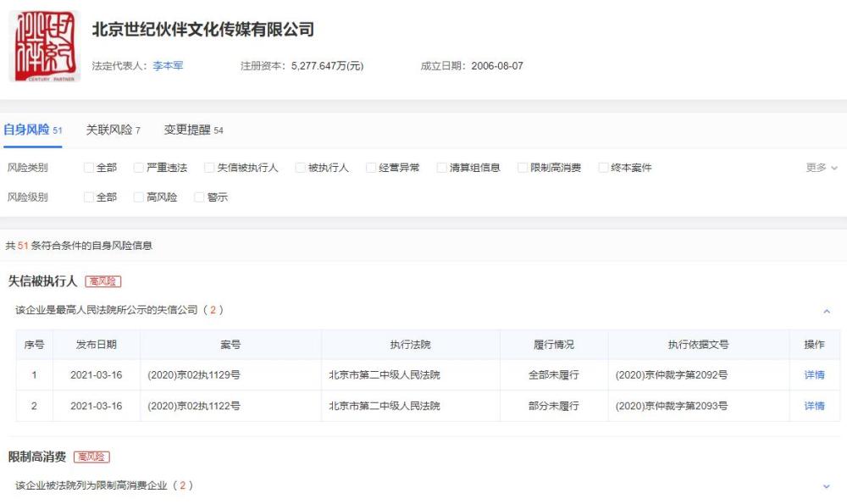The width and height of the screenshot is (847, 504).
Task: Click 全部未履行 status cell
Action: tap(554, 375)
